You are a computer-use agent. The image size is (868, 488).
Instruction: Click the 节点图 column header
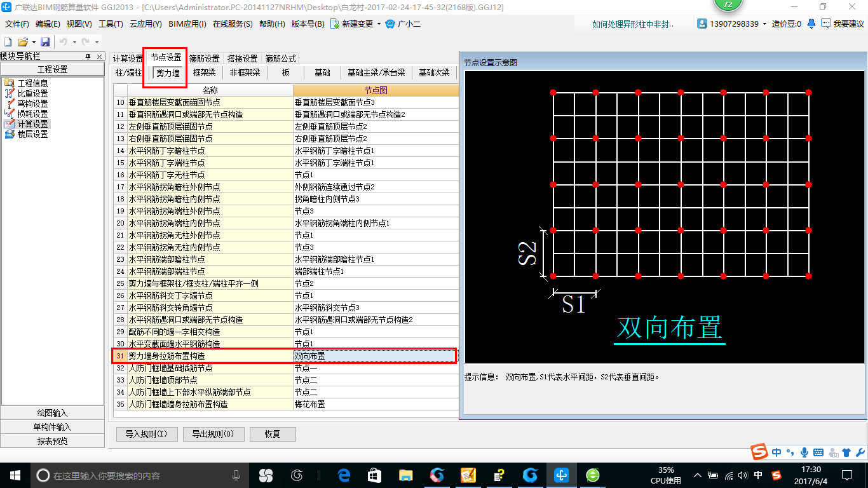tap(376, 90)
